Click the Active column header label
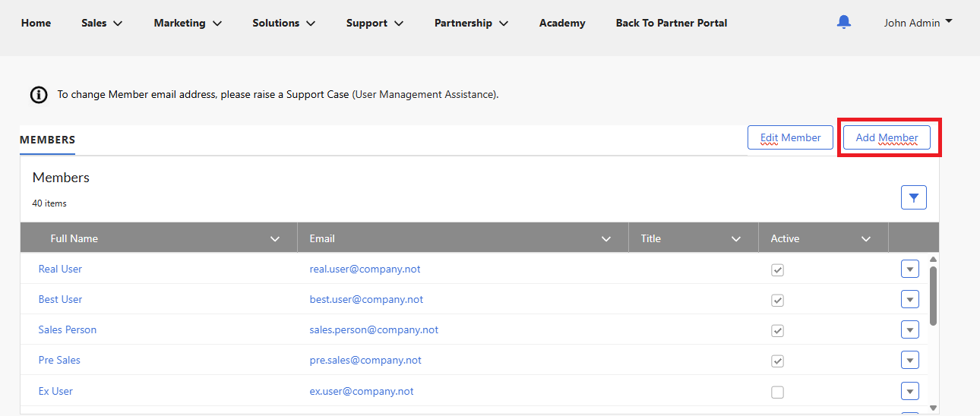Viewport: 980px width, 416px height. [785, 238]
